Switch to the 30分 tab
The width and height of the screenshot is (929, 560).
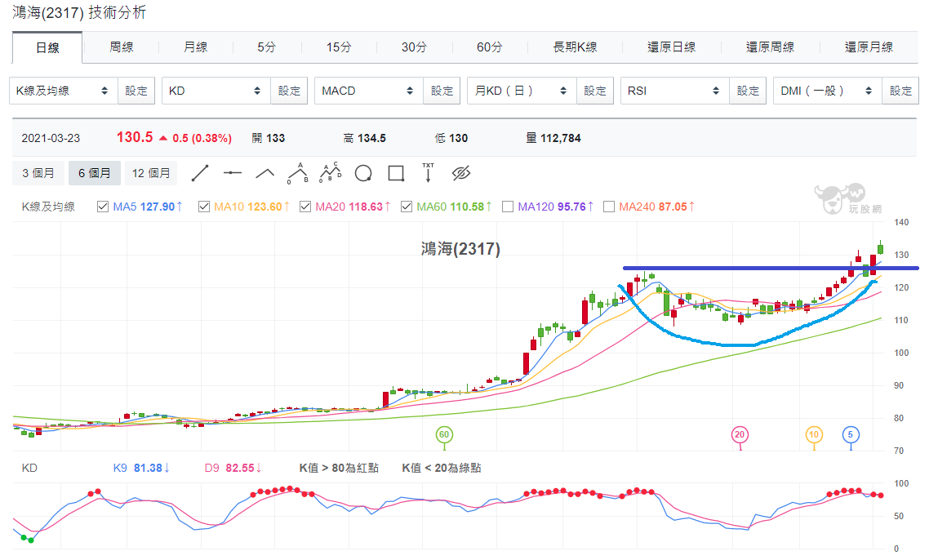tap(414, 47)
